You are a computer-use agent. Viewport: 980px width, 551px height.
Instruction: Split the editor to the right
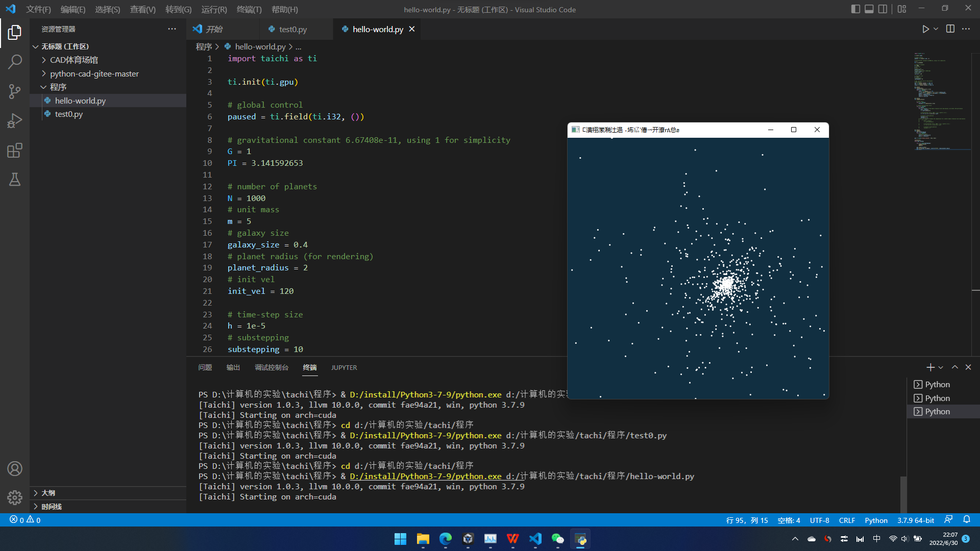point(950,29)
